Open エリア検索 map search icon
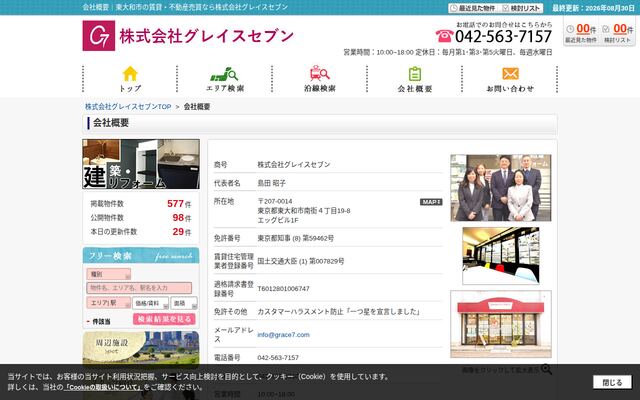 (x=224, y=79)
